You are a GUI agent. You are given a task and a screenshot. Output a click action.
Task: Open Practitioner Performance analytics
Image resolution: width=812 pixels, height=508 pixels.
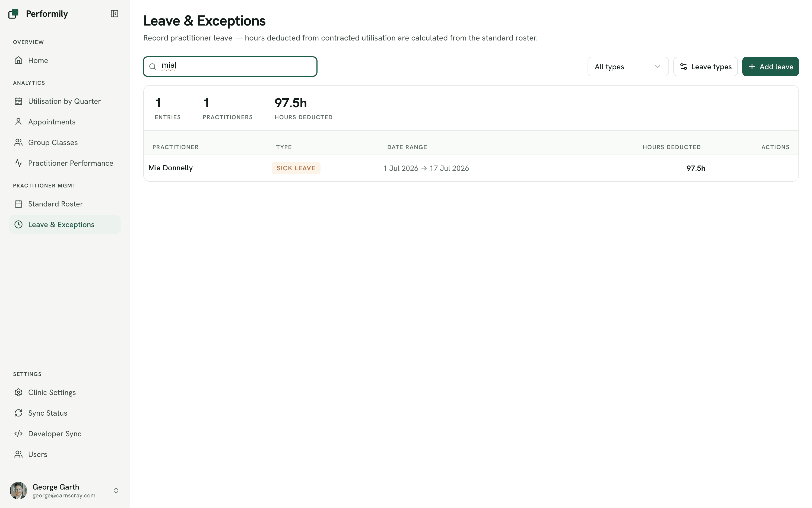tap(65, 163)
